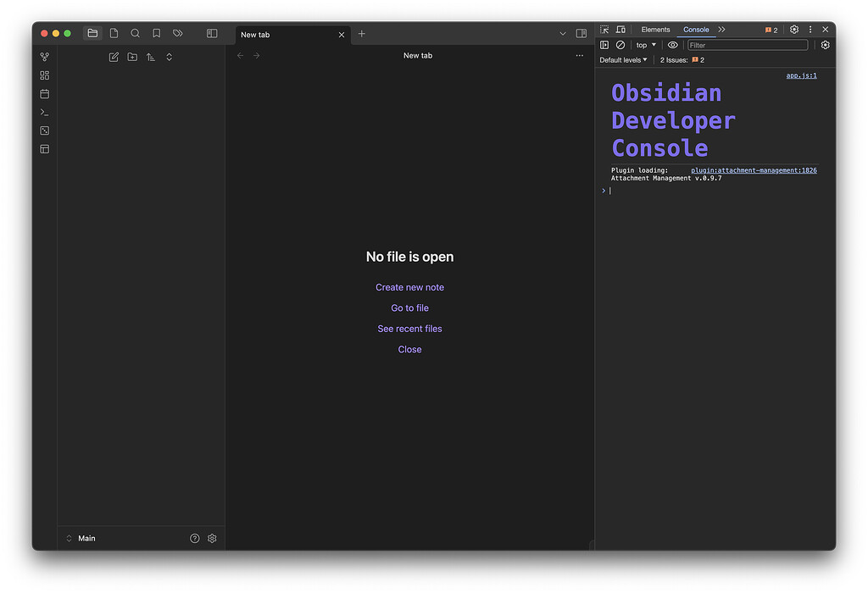
Task: Click 'See recent files'
Action: [409, 328]
